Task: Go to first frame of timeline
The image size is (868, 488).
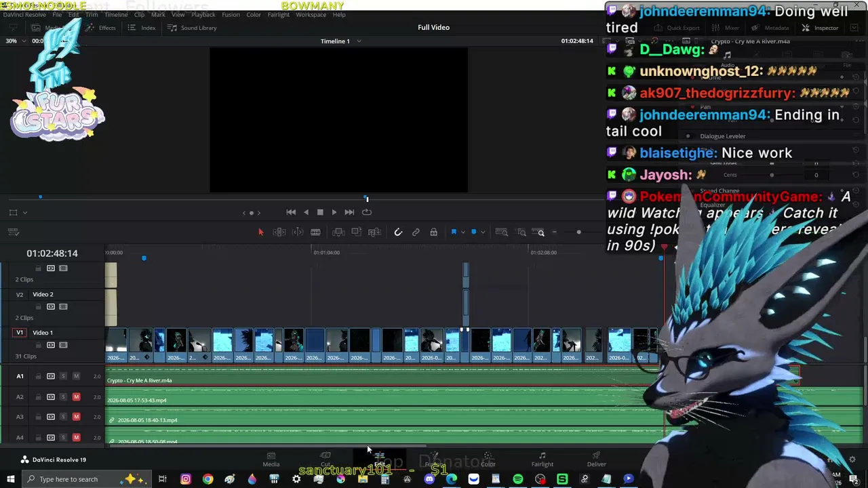Action: pos(291,212)
